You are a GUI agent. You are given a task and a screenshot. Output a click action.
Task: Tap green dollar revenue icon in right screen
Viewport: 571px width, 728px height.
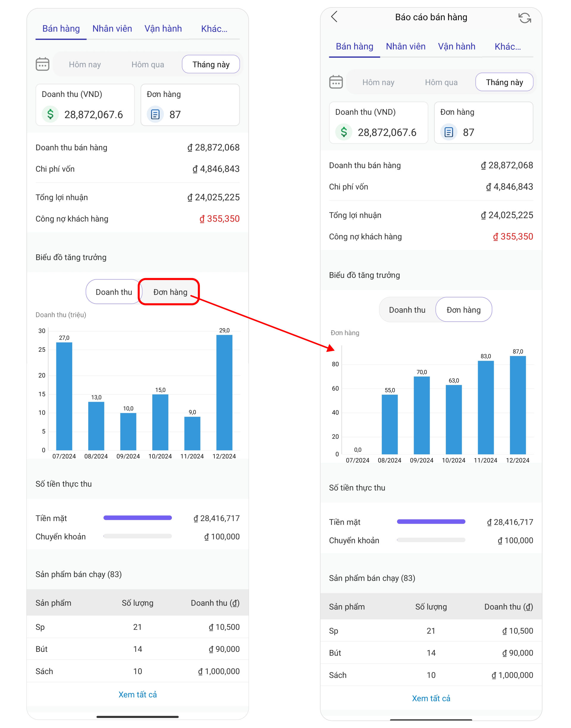point(344,132)
